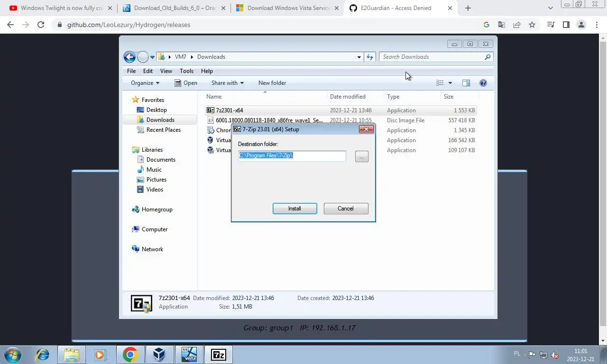Click the 7z2301-x64 file icon in list
The image size is (607, 364).
[211, 110]
